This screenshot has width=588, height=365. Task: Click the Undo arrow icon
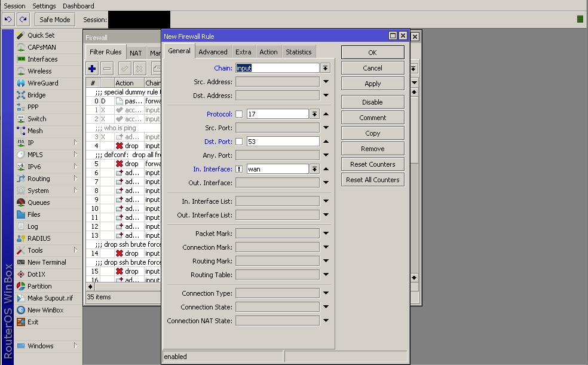pos(8,20)
